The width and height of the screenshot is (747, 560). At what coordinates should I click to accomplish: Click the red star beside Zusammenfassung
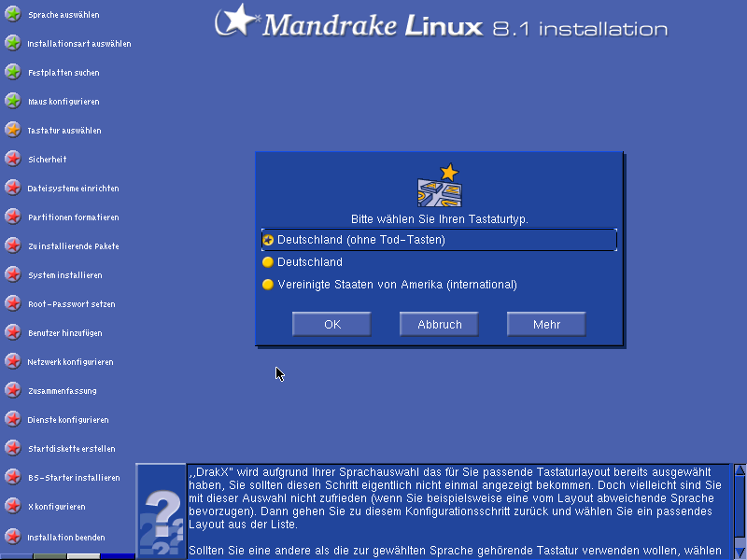click(13, 390)
